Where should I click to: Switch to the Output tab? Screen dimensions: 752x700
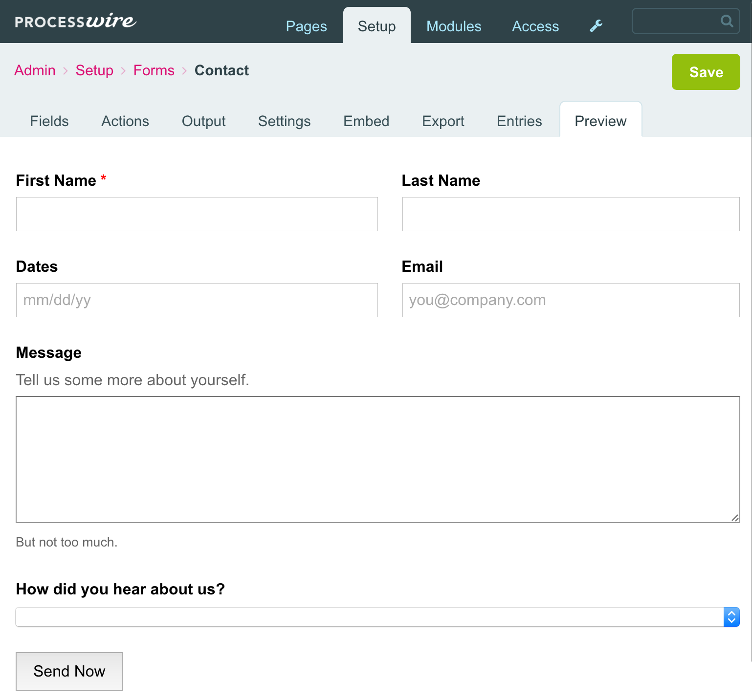[x=204, y=121]
